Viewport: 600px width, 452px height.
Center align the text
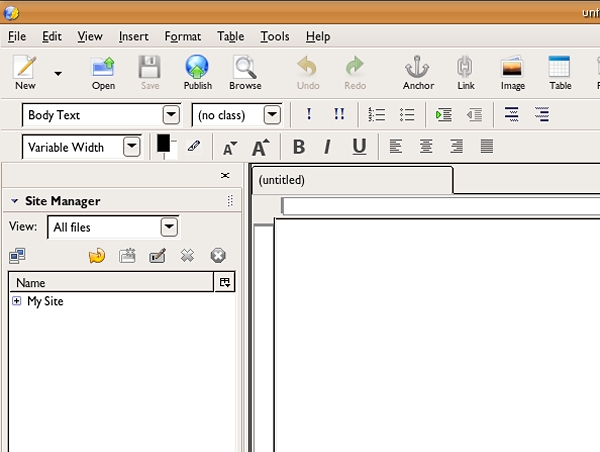(426, 147)
